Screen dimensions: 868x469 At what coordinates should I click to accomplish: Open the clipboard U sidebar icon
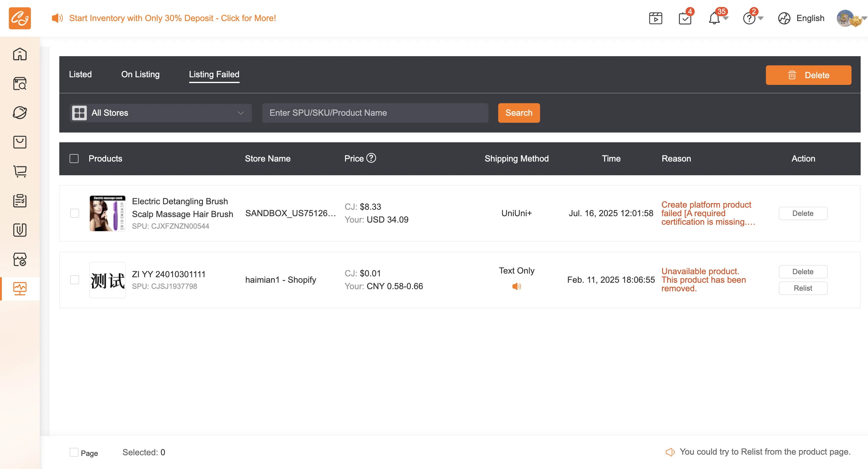point(20,230)
